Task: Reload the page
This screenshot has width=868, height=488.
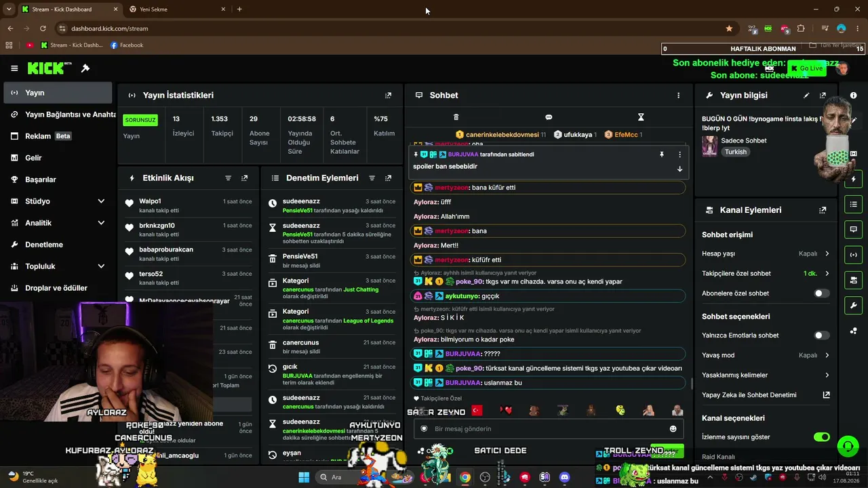Action: click(x=43, y=28)
